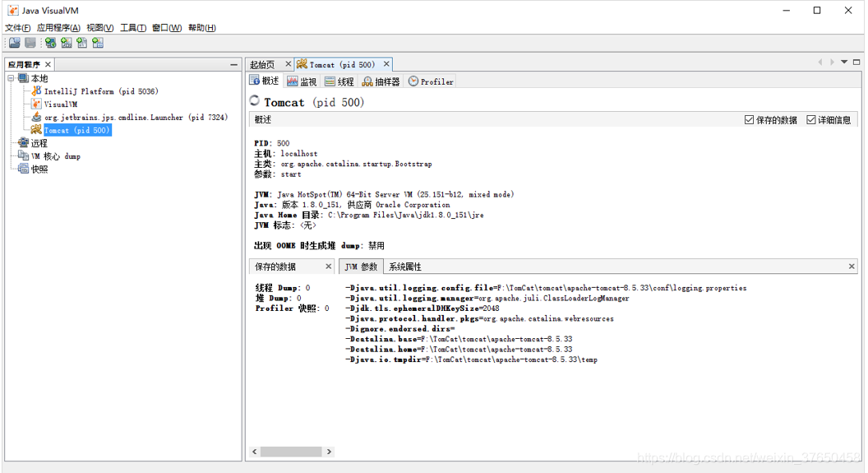The image size is (868, 473).
Task: Click the IntelliJ Platform application icon
Action: click(36, 90)
